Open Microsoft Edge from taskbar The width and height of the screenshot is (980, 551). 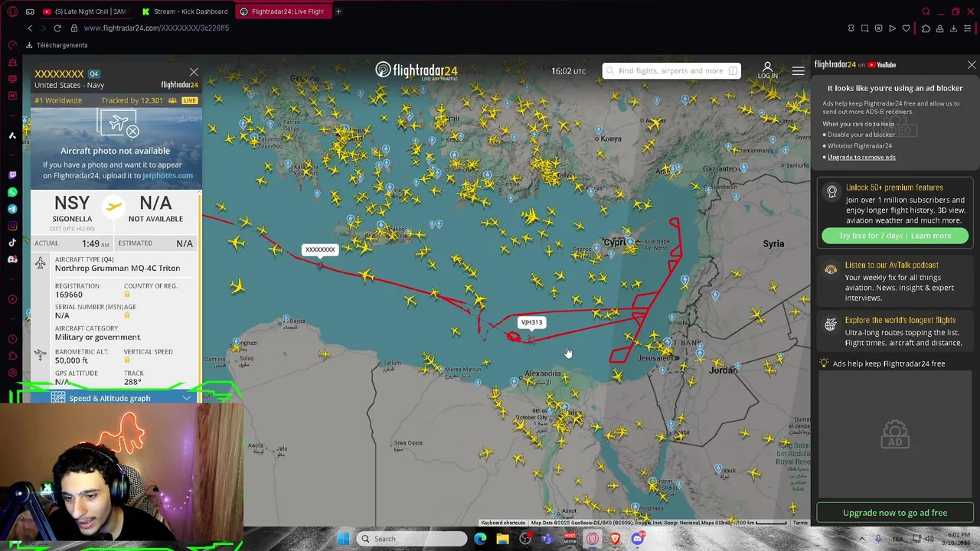(480, 539)
